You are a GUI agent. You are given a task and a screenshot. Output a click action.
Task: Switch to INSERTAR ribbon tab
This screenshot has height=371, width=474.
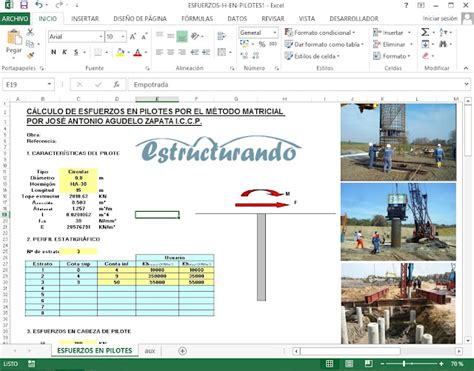click(x=85, y=19)
